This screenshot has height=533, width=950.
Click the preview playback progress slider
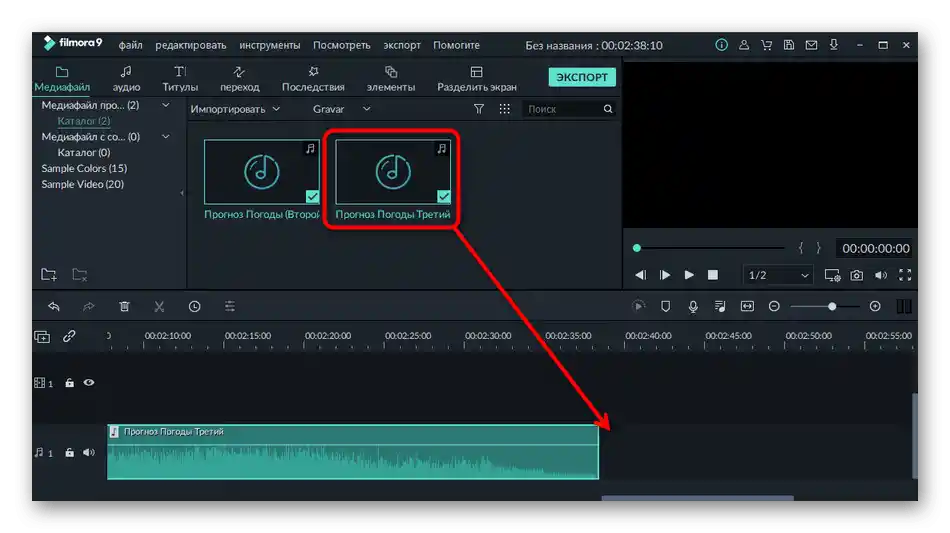click(x=709, y=248)
